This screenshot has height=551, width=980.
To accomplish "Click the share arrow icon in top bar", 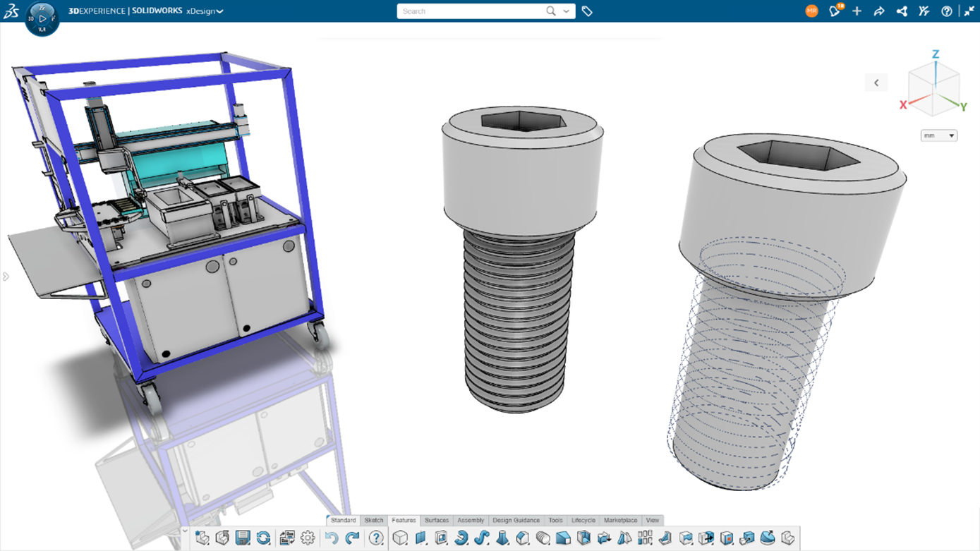I will click(879, 11).
